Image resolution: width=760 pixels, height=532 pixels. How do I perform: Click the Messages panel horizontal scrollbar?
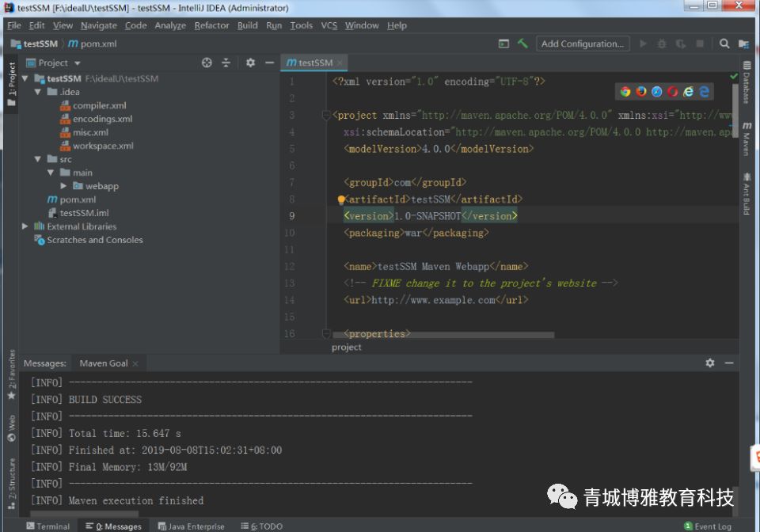tap(85, 513)
